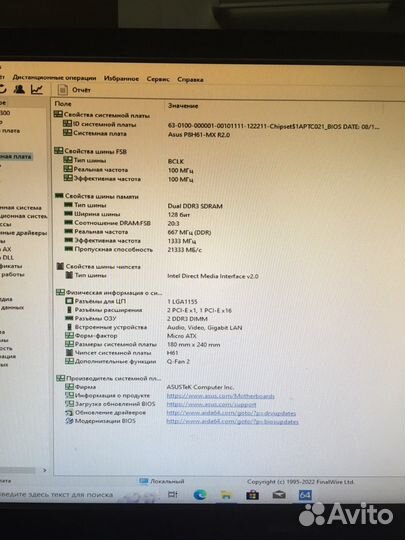Select the Разъёмы расширения row
Image resolution: width=405 pixels, height=540 pixels.
click(x=148, y=310)
